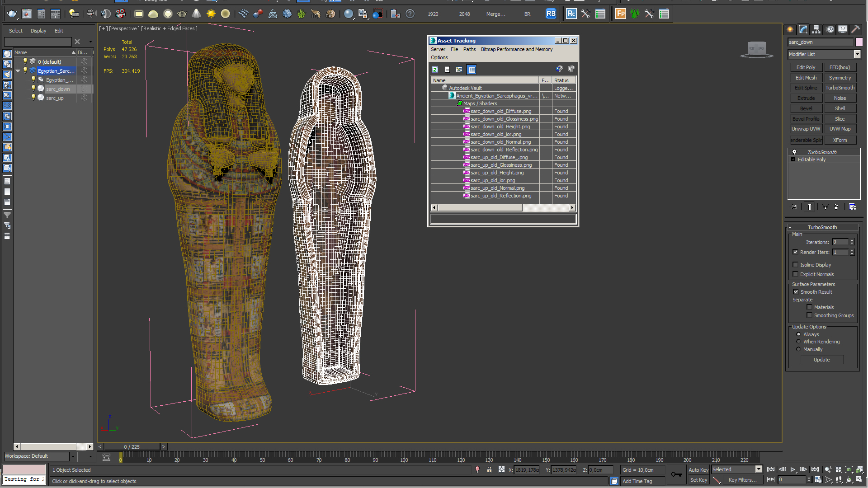868x488 pixels.
Task: Expand Editable Poly in modifier stack
Action: coord(793,160)
